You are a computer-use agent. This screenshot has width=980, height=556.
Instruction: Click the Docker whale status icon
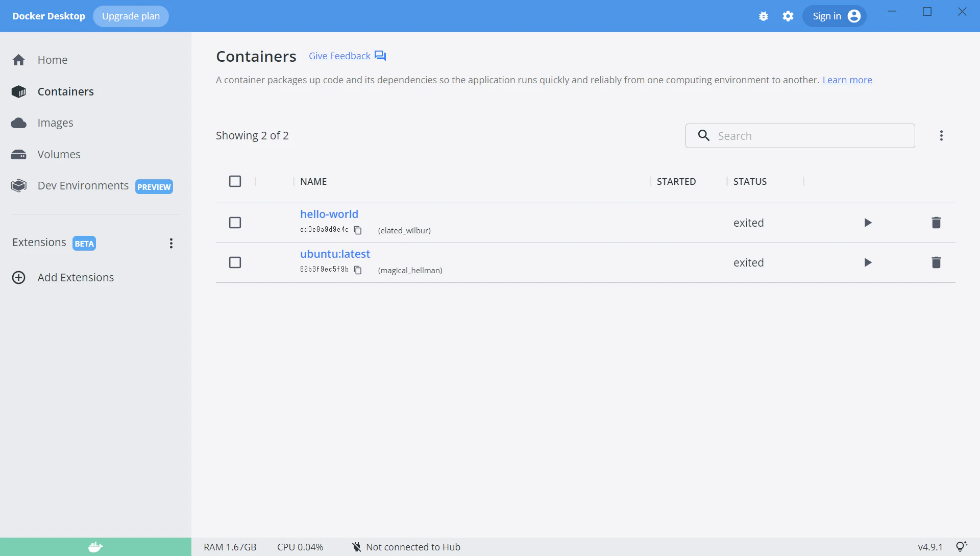pyautogui.click(x=95, y=547)
